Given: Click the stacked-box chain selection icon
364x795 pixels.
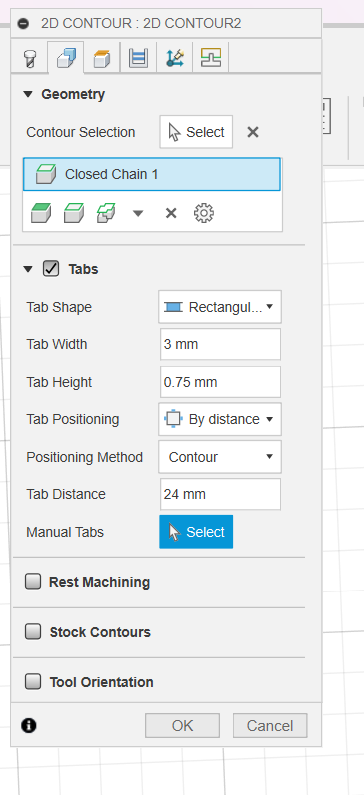Looking at the screenshot, I should click(x=105, y=213).
